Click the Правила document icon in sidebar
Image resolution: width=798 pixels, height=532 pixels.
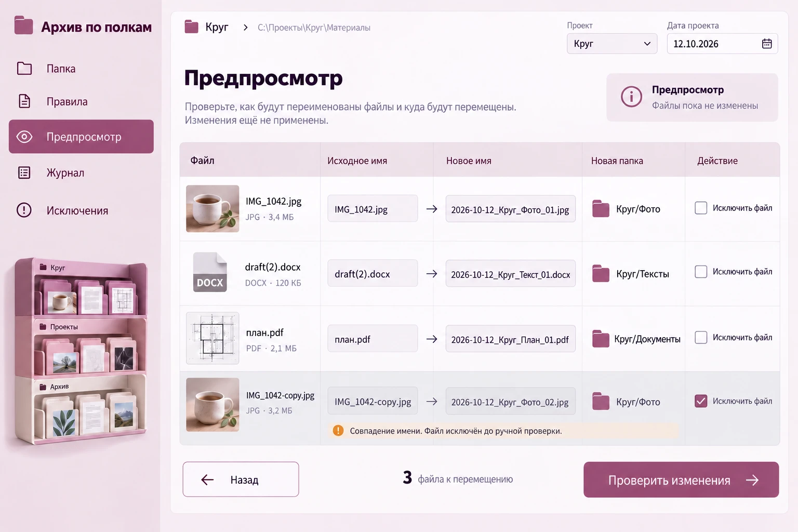(24, 101)
